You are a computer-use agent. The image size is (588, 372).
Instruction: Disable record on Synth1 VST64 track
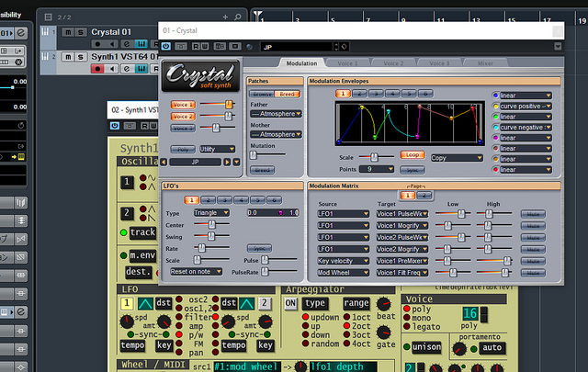tap(97, 69)
